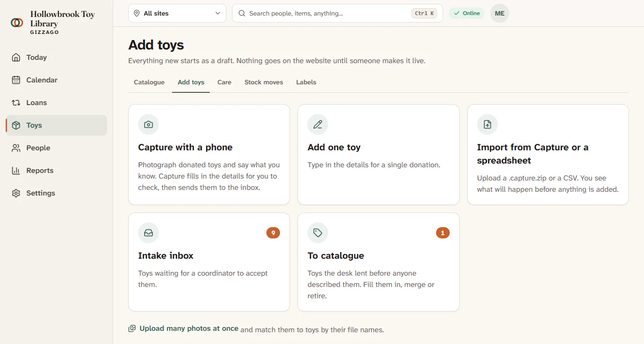Click the Online status badge
Viewport: 644px width, 344px height.
[x=467, y=13]
